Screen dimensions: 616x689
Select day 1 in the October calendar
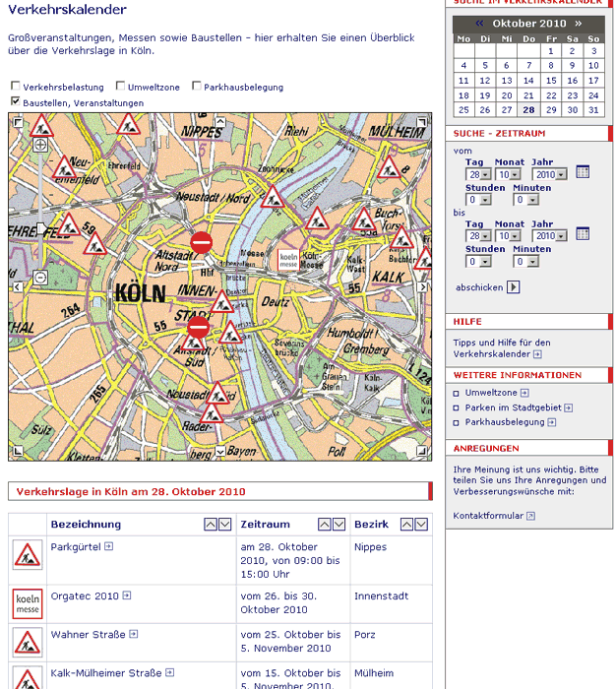551,51
